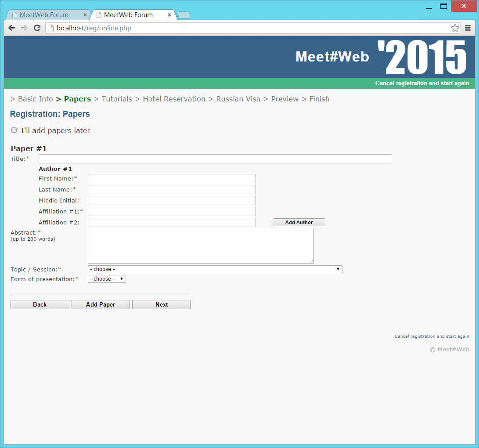Reload the current page
Image resolution: width=479 pixels, height=448 pixels.
click(37, 28)
